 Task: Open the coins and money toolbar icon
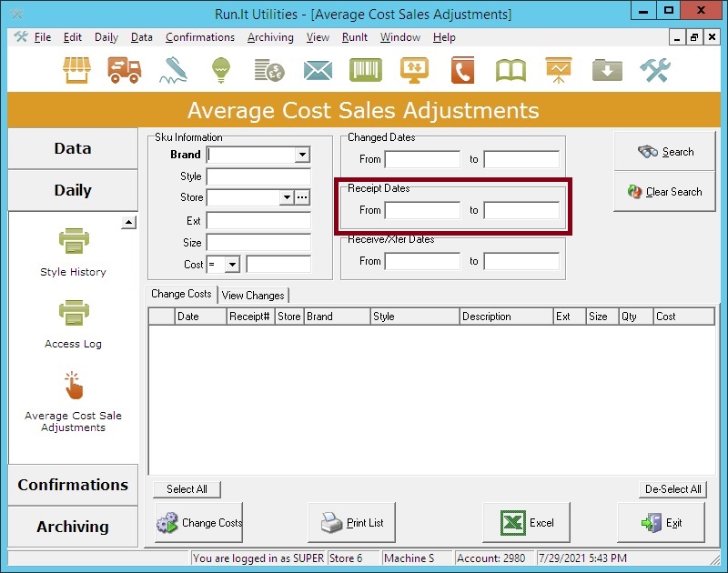pyautogui.click(x=269, y=71)
